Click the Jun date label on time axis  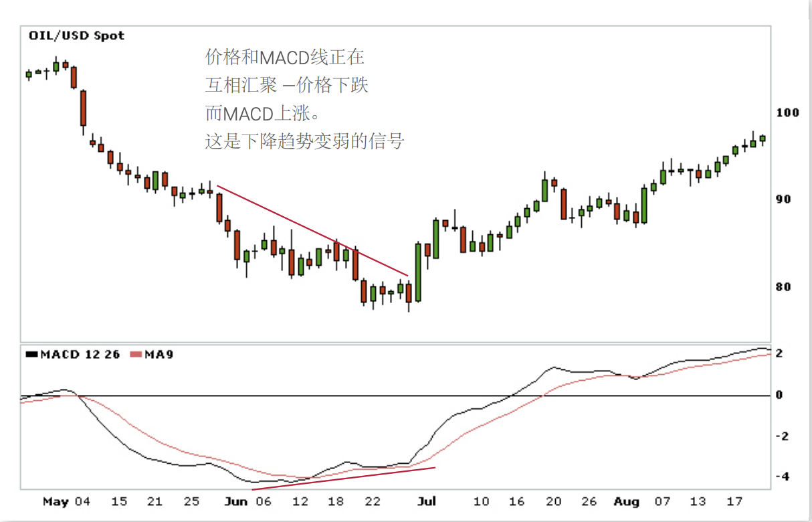pyautogui.click(x=237, y=501)
